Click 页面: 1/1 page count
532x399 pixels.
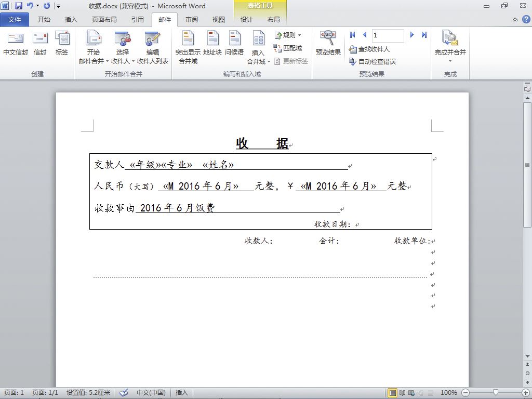coord(45,393)
